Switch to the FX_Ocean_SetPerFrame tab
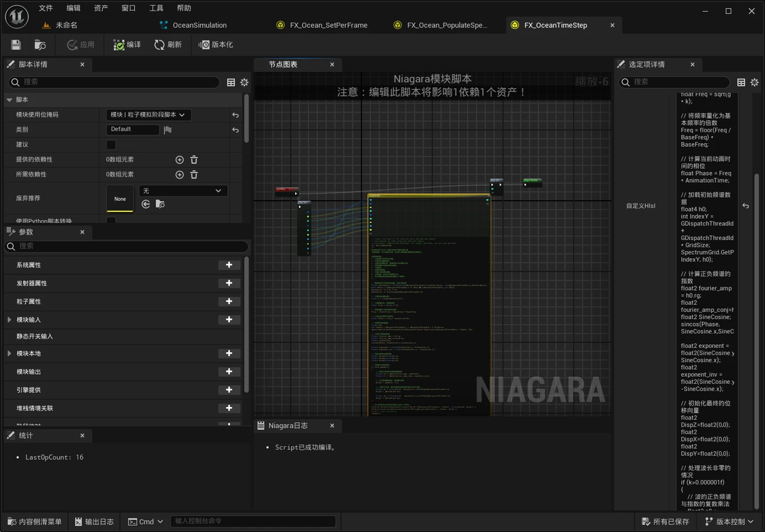This screenshot has height=532, width=765. pos(328,25)
